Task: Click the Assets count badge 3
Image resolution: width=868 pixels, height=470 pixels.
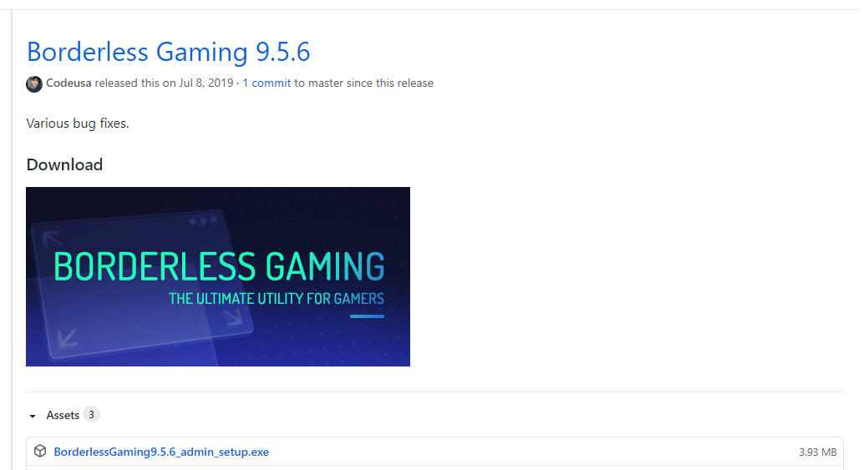Action: click(x=91, y=415)
